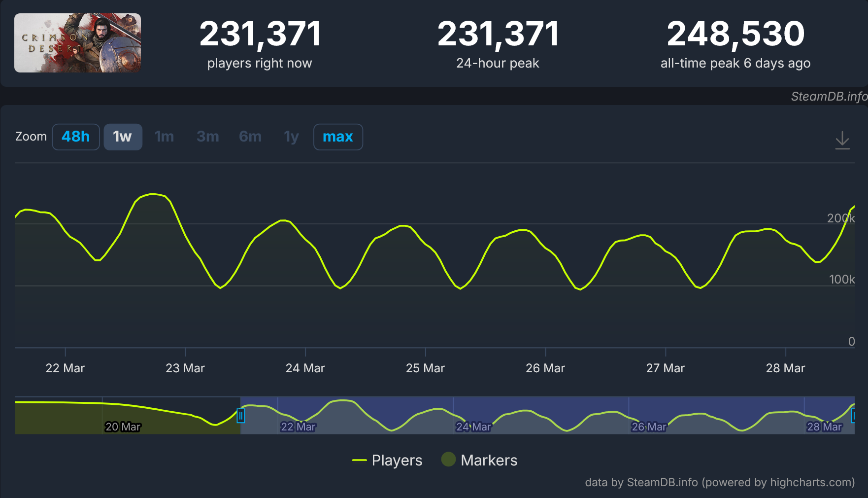Set zoom range to 6m

click(250, 137)
